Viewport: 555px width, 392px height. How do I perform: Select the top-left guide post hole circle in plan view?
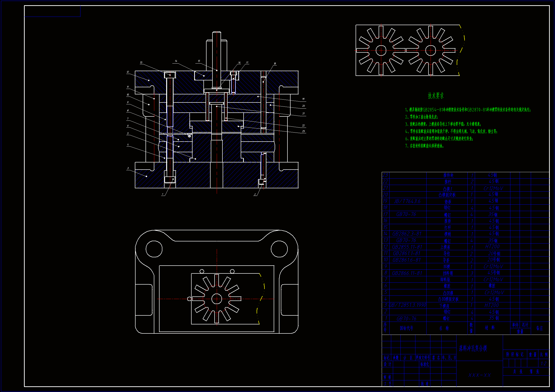(x=154, y=249)
